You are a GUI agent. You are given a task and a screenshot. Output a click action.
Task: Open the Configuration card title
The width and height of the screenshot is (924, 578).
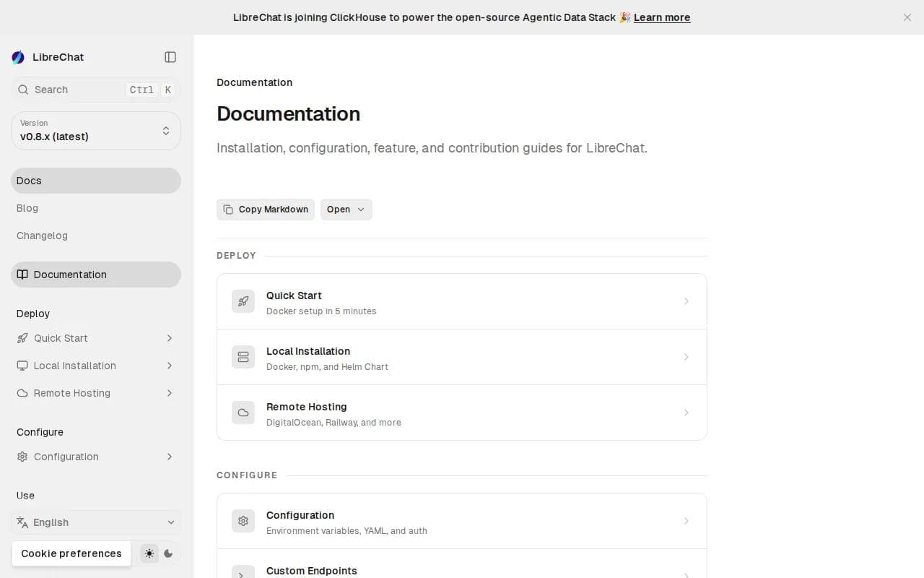[300, 515]
